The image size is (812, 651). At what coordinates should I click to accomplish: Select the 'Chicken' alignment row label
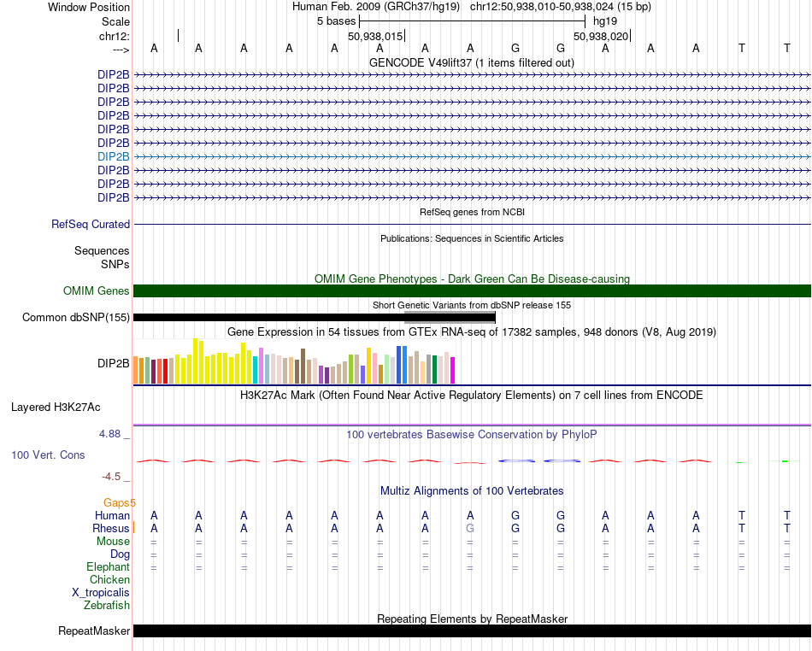point(109,579)
